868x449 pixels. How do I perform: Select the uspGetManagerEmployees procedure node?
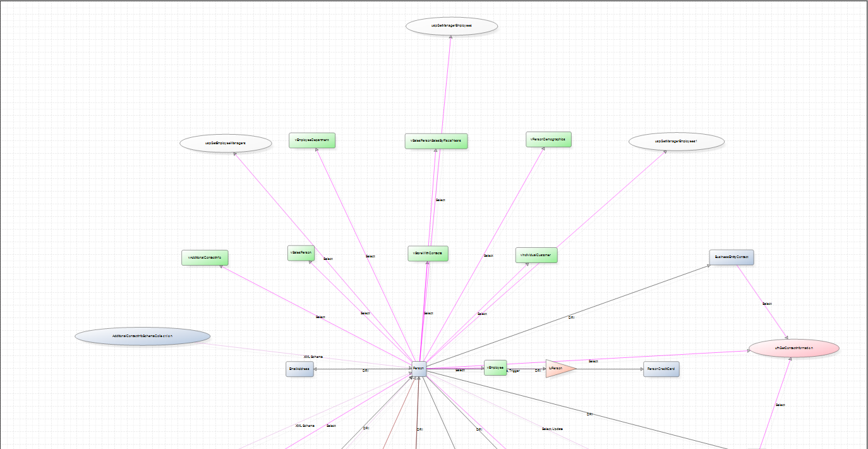452,26
